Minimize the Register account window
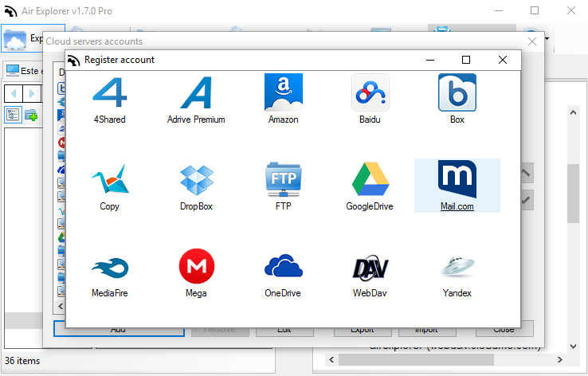This screenshot has width=588, height=376. pos(430,60)
